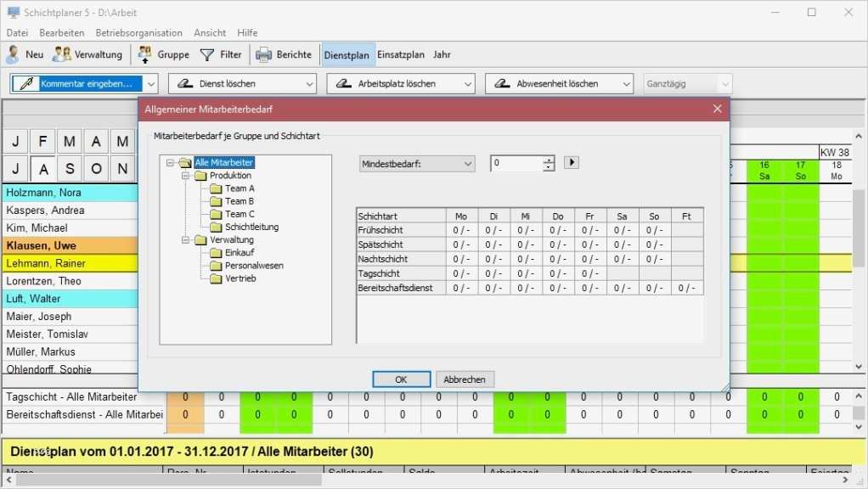This screenshot has height=489, width=868.
Task: Select the S month button
Action: [69, 169]
